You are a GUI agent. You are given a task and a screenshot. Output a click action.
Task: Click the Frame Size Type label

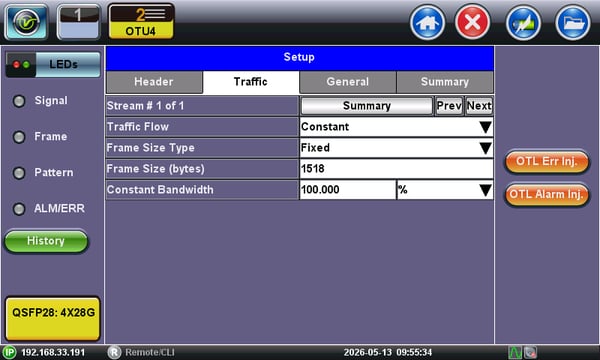(150, 148)
